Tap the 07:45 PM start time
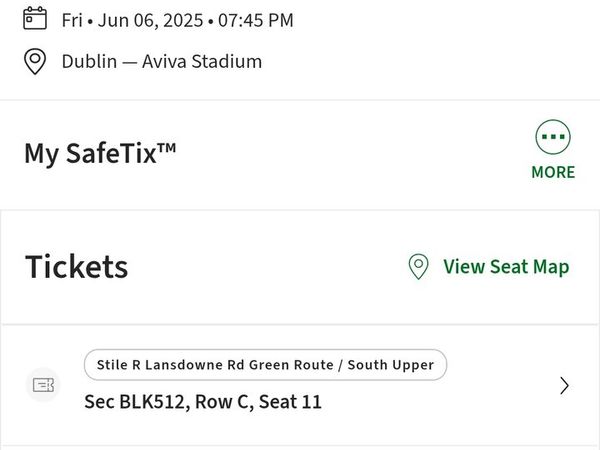 click(256, 20)
